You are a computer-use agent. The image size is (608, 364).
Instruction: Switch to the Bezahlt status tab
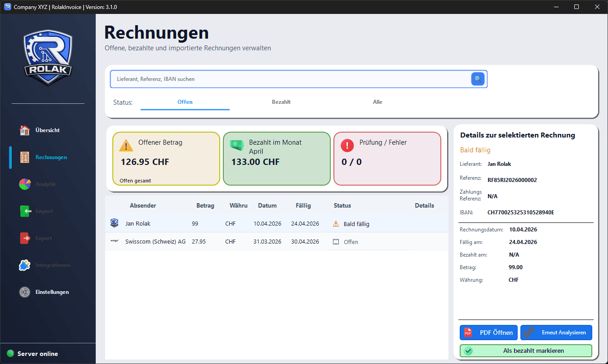coord(281,102)
